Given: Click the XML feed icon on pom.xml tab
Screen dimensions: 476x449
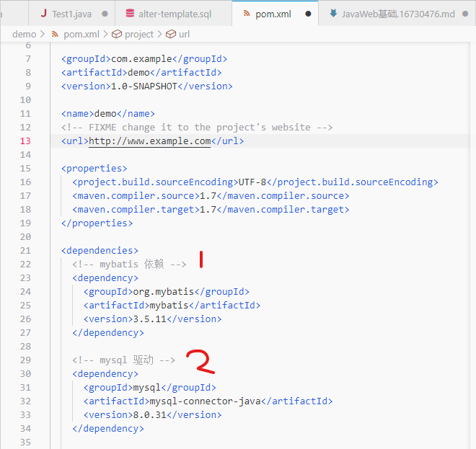Looking at the screenshot, I should [x=247, y=14].
